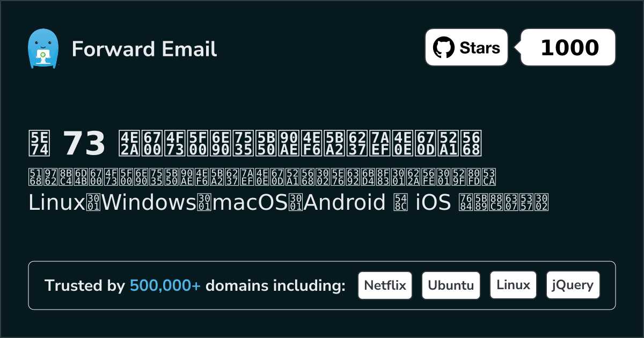This screenshot has width=644, height=338.
Task: Open the 1000 star count bubble
Action: point(569,48)
